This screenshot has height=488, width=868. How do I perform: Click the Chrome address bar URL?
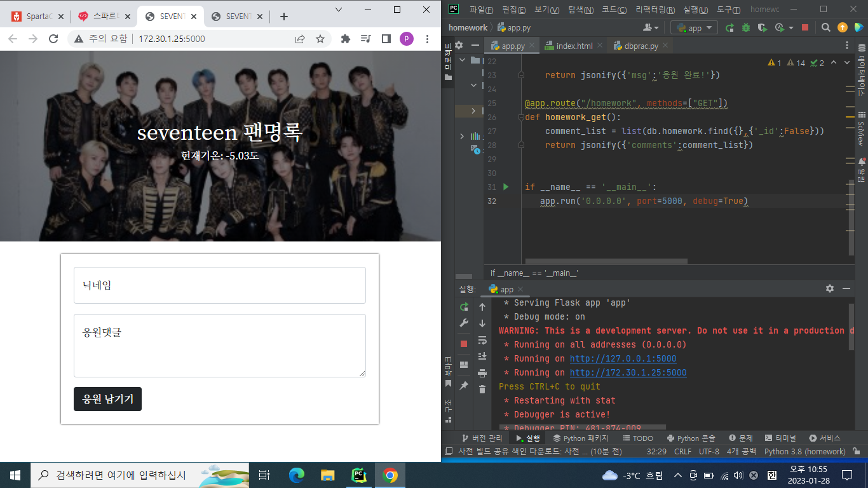172,39
